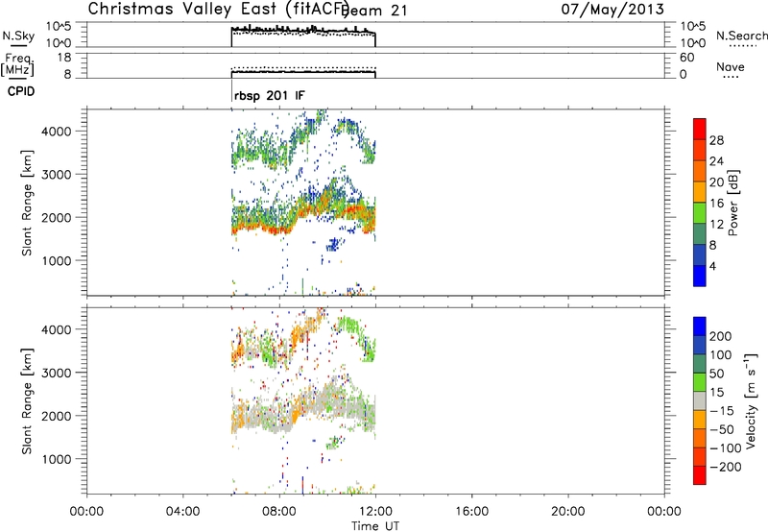Click the 'CPID' row label
768x532 pixels.
[x=21, y=91]
